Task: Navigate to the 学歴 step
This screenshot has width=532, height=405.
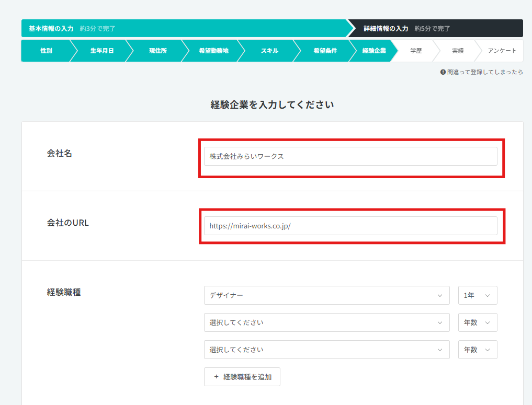Action: click(416, 51)
